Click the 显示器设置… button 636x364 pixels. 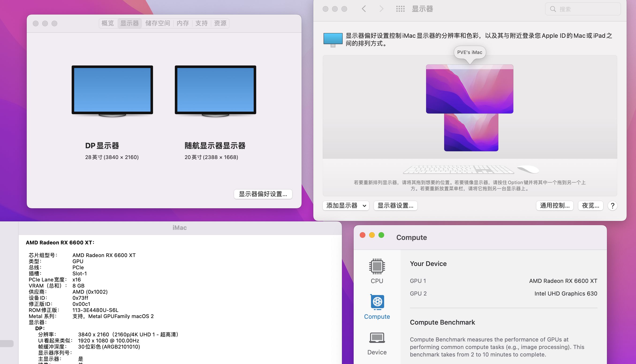395,206
